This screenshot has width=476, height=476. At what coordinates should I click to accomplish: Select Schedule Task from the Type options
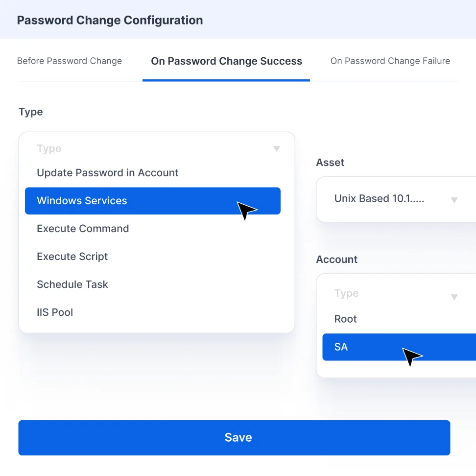point(72,284)
